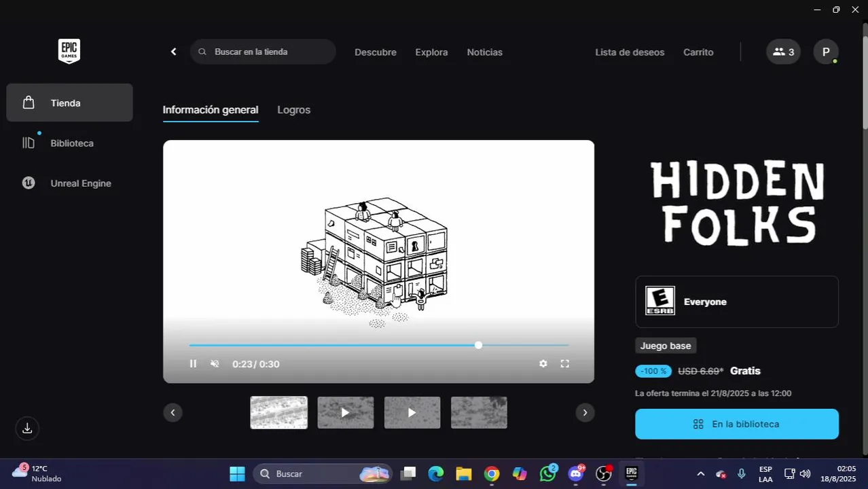Select Tienda in the sidebar
The width and height of the screenshot is (868, 489).
pos(69,103)
